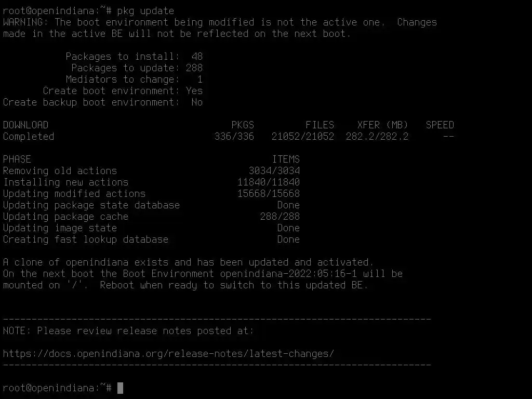The image size is (532, 399).
Task: Click the '336/336' packages value
Action: pos(234,137)
